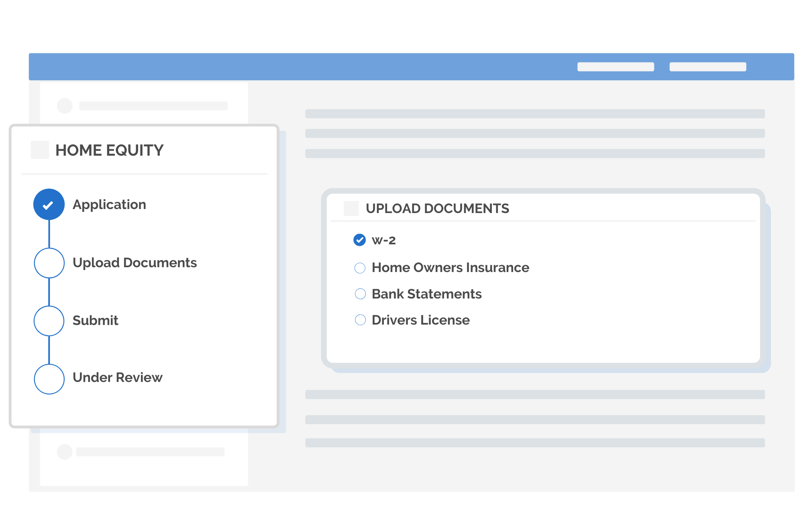Open the Application step label
The image size is (803, 532).
(x=109, y=205)
